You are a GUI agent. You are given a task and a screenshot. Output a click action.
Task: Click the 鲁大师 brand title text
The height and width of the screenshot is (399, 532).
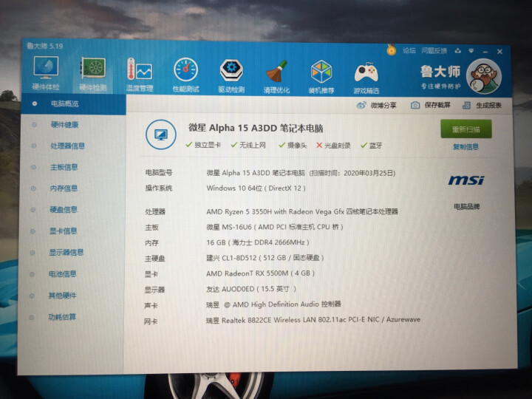(440, 72)
